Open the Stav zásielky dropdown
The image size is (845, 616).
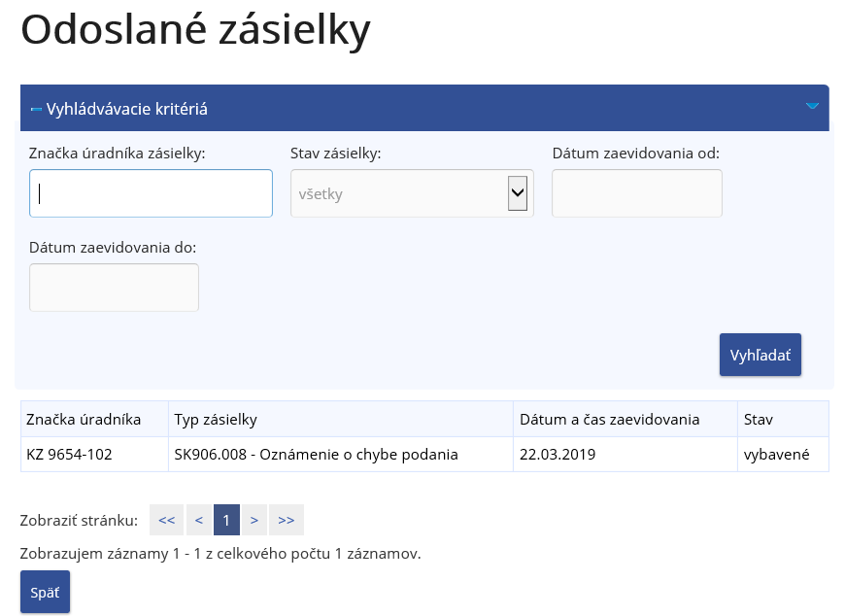[412, 193]
